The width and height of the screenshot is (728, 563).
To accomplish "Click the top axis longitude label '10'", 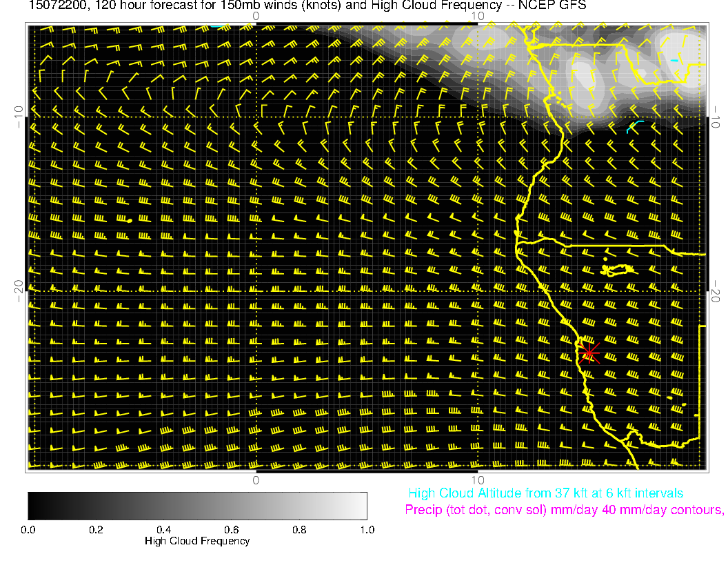I will 478,17.
